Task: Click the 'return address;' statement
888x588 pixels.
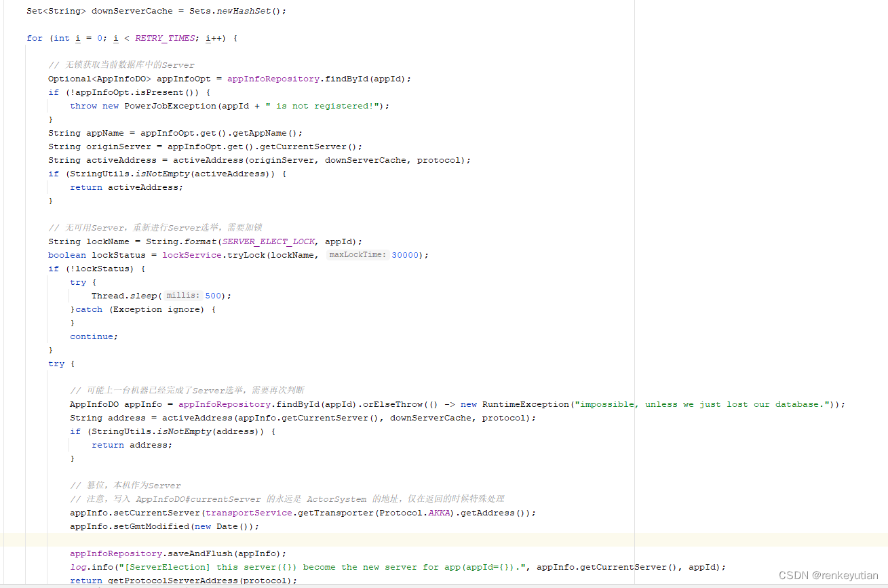Action: pos(132,445)
